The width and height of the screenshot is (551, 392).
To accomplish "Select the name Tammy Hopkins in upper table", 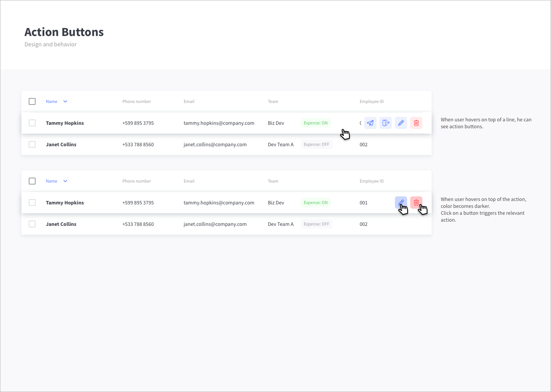I will click(65, 123).
